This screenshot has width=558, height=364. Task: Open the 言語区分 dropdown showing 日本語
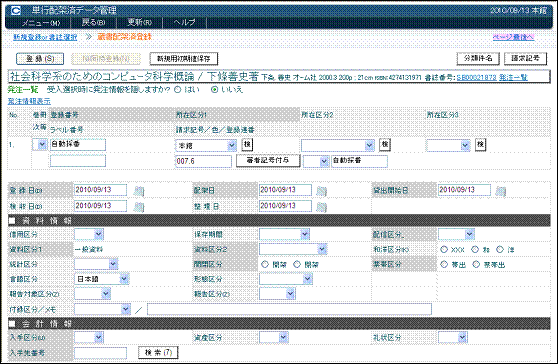click(x=101, y=279)
